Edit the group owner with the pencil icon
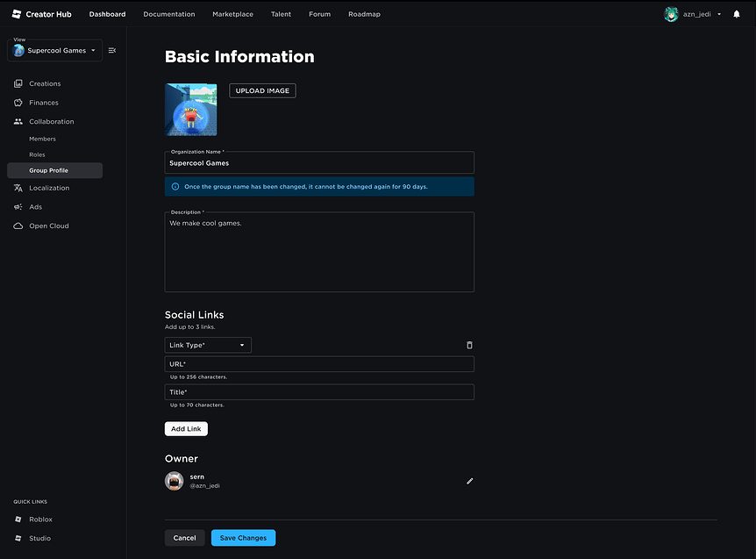This screenshot has height=559, width=756. point(469,481)
